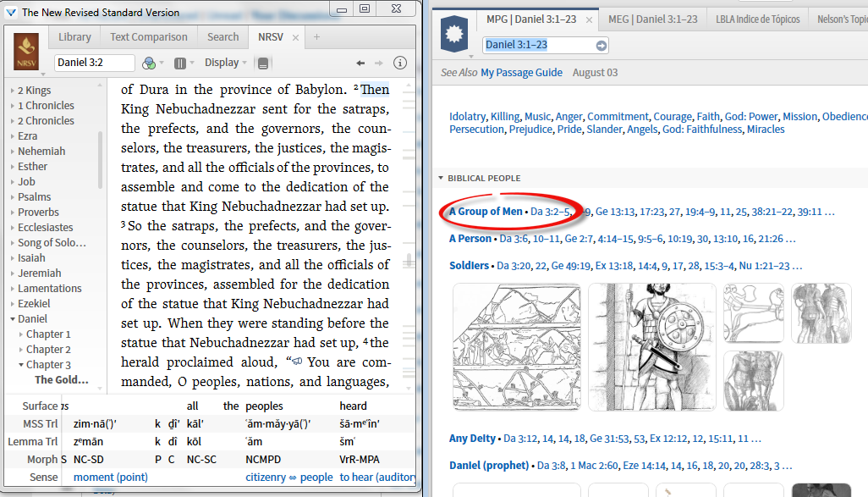Click 'moment (point)' sense link
Image resolution: width=868 pixels, height=497 pixels.
pos(111,477)
